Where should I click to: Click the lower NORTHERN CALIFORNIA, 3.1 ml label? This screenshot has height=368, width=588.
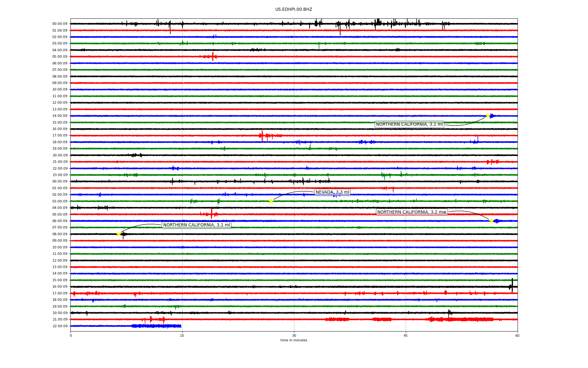196,225
